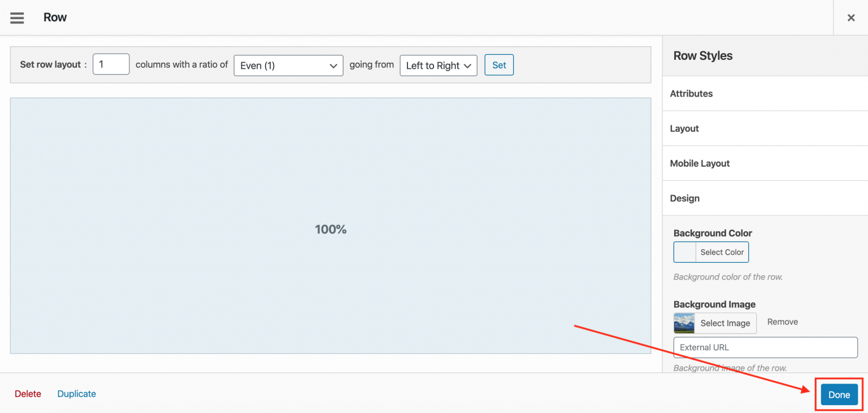
Task: Open the Even (1) ratio dropdown
Action: coord(288,66)
